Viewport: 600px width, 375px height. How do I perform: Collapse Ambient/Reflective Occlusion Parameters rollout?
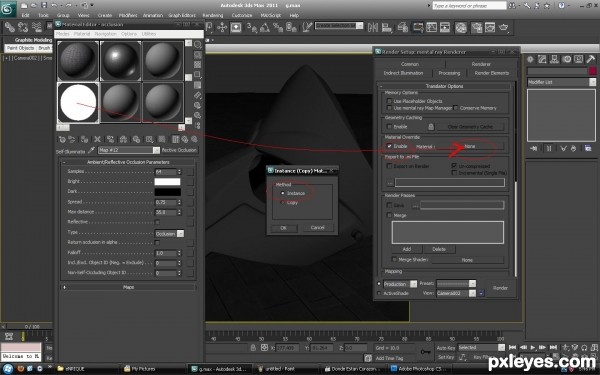128,162
